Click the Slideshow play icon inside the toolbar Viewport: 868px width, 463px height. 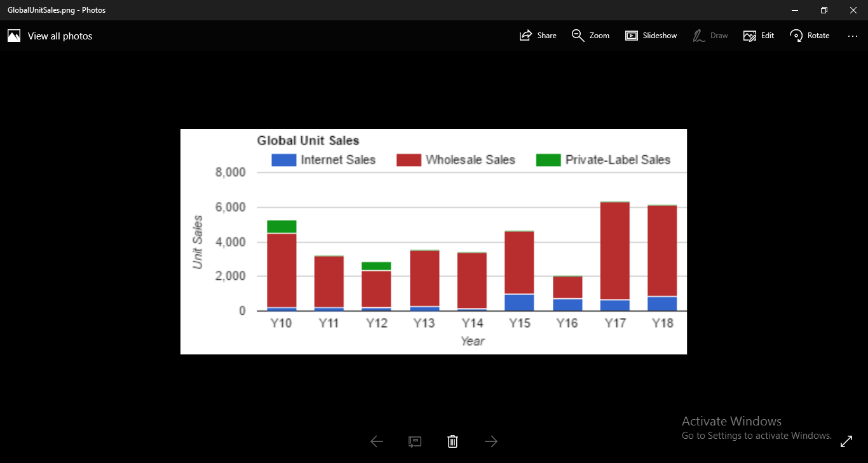632,35
